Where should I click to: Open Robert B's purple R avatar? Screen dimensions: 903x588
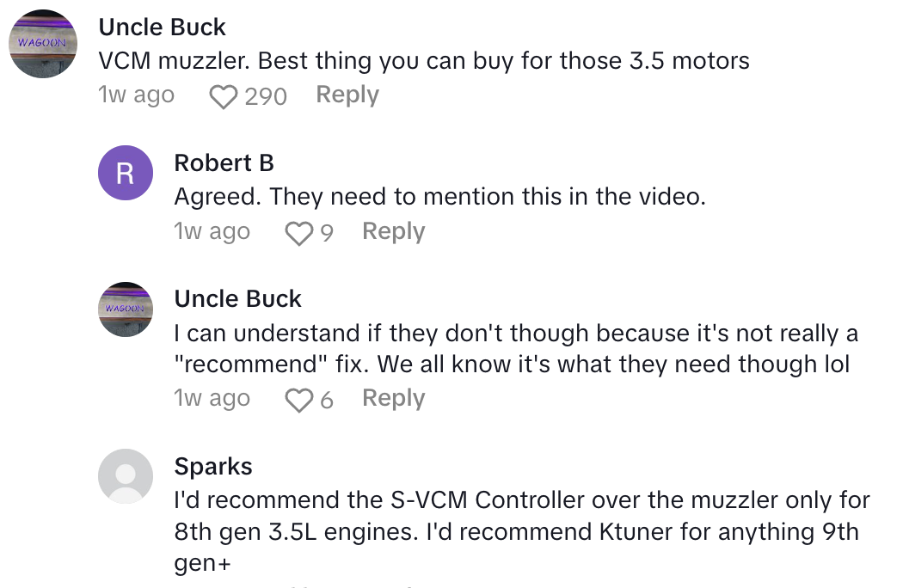tap(125, 173)
